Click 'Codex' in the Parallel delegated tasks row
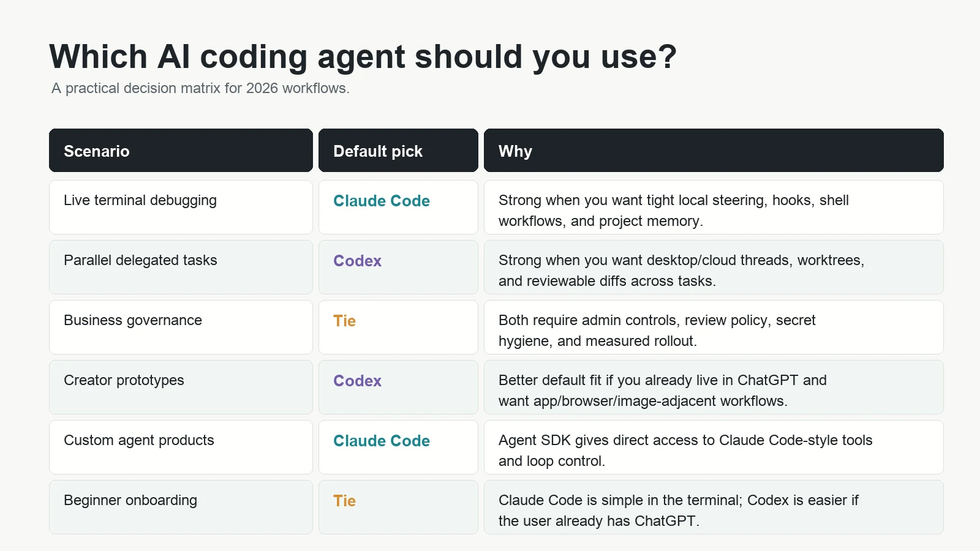Viewport: 980px width, 551px height. (357, 261)
